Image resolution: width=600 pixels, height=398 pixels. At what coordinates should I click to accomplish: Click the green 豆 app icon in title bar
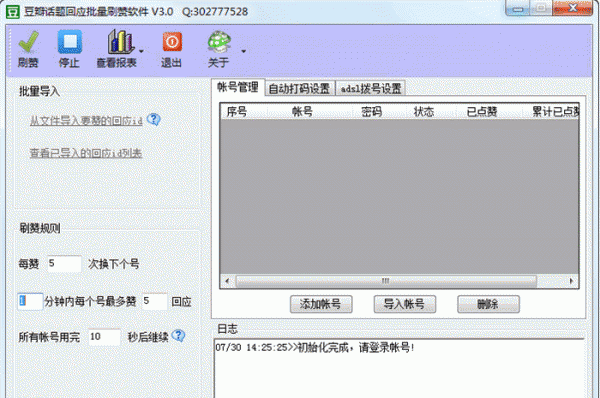click(13, 12)
